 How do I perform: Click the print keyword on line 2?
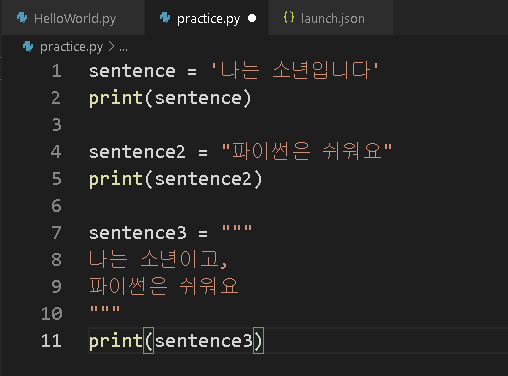coord(116,99)
